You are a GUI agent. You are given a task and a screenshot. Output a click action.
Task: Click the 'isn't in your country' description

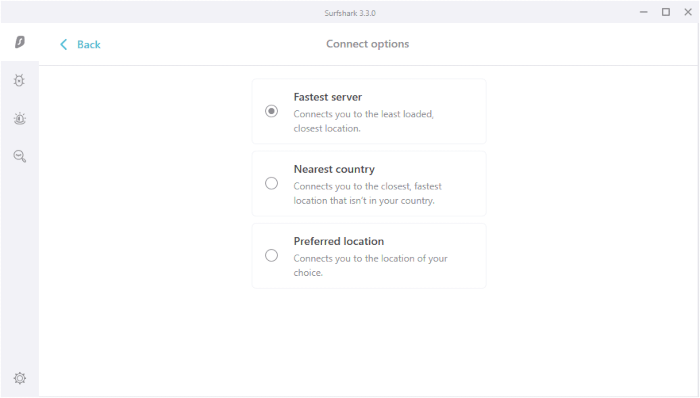(x=367, y=193)
